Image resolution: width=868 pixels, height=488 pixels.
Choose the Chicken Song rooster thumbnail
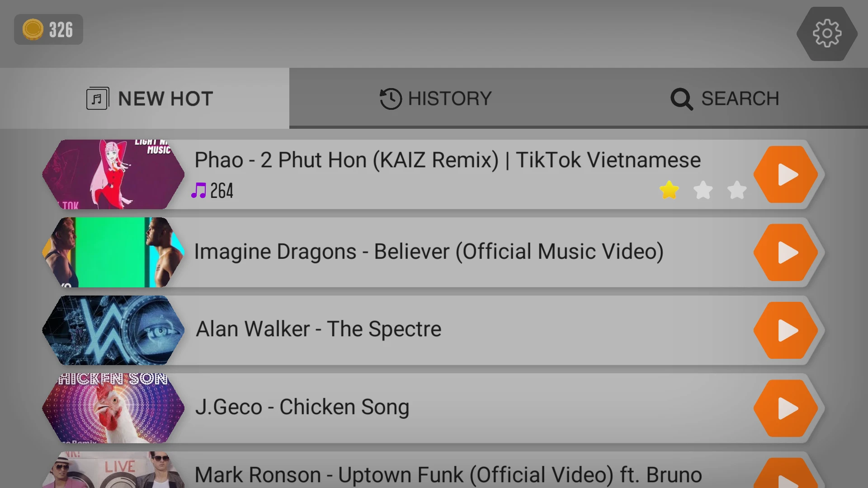click(113, 408)
